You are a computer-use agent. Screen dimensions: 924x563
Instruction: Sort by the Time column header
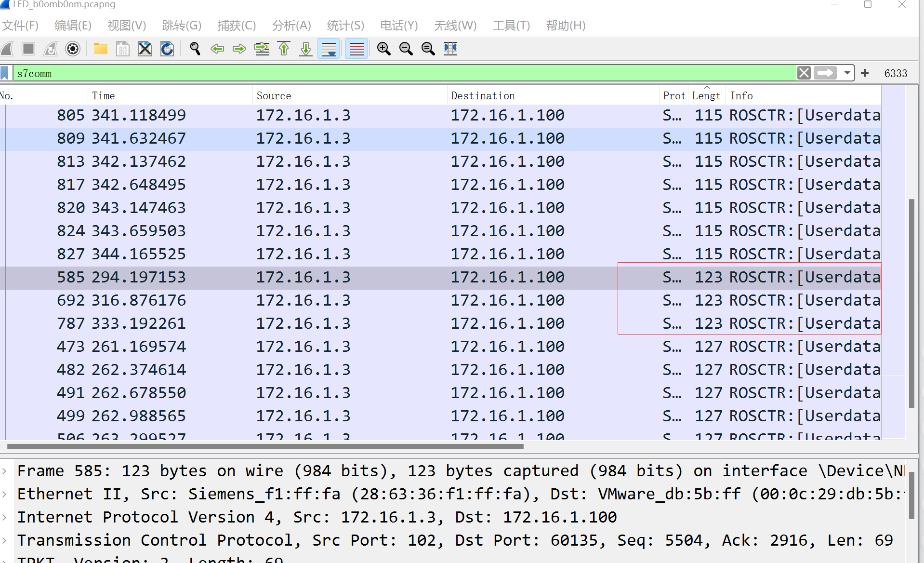pos(170,95)
